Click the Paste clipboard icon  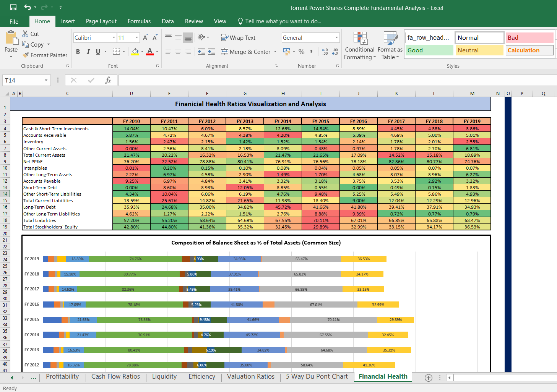(11, 38)
